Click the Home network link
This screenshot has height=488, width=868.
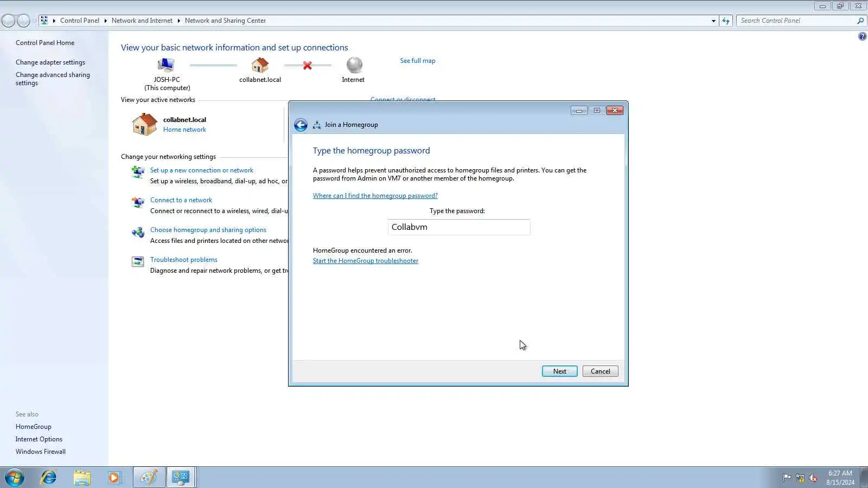coord(184,130)
